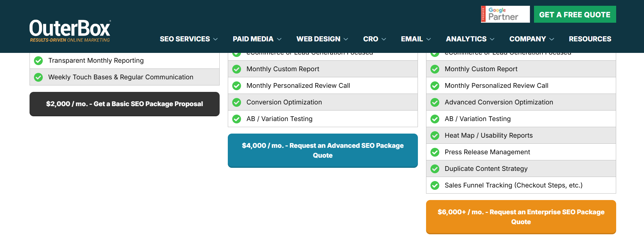Open the COMPANY menu

(528, 39)
